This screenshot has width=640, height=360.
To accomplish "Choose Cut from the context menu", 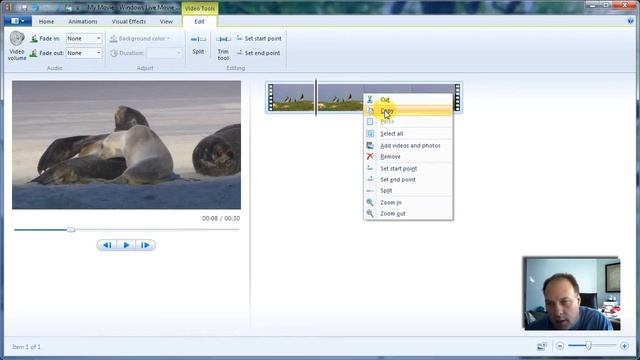I will 408,99.
